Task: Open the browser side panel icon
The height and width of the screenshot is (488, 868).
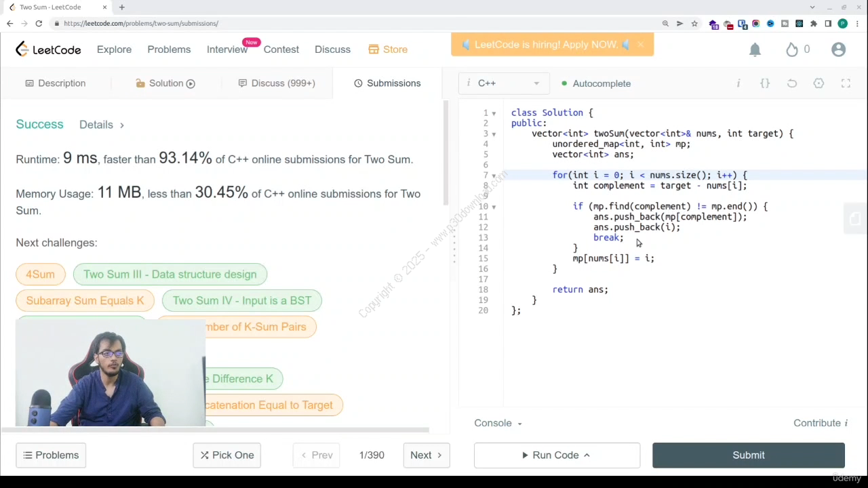Action: pos(828,24)
